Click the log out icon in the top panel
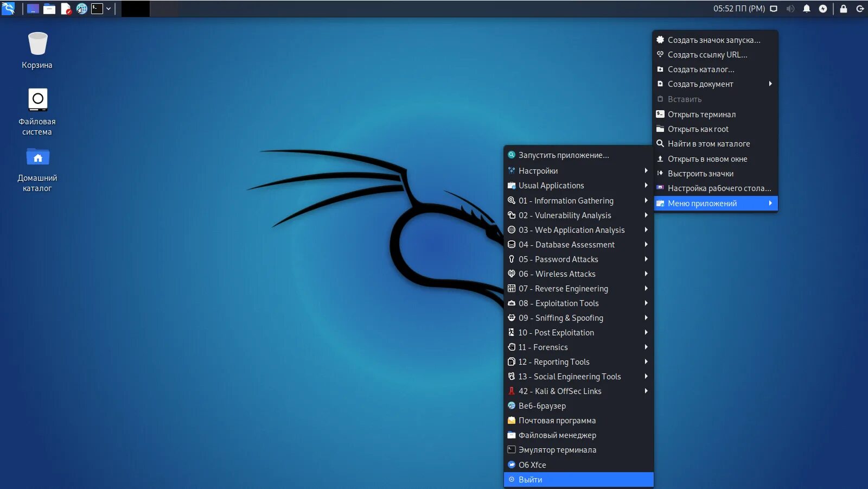 (860, 9)
